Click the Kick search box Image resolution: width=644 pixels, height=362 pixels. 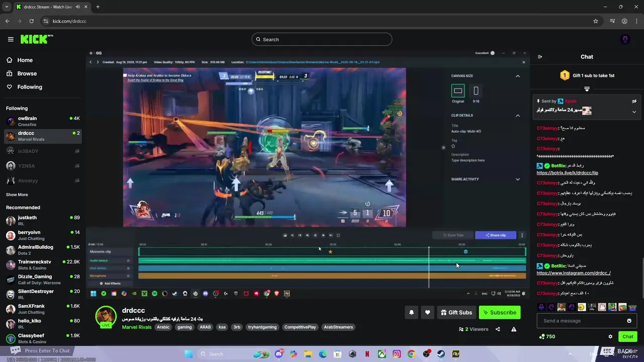pyautogui.click(x=322, y=39)
